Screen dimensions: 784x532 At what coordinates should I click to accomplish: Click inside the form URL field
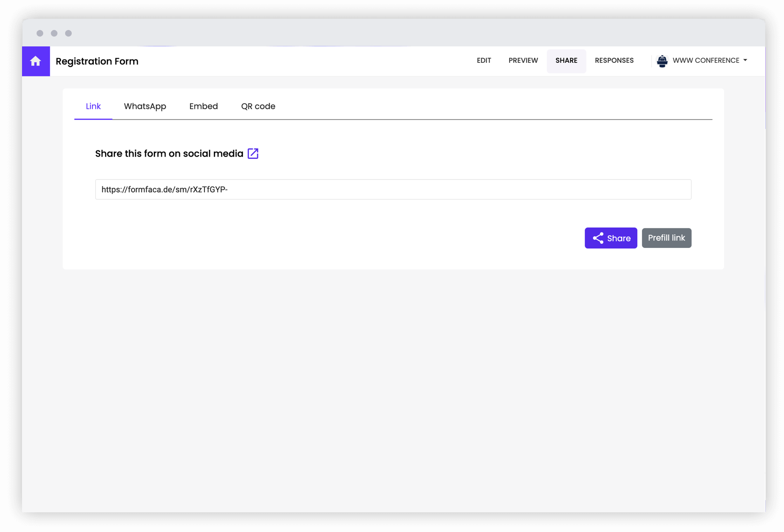coord(393,189)
